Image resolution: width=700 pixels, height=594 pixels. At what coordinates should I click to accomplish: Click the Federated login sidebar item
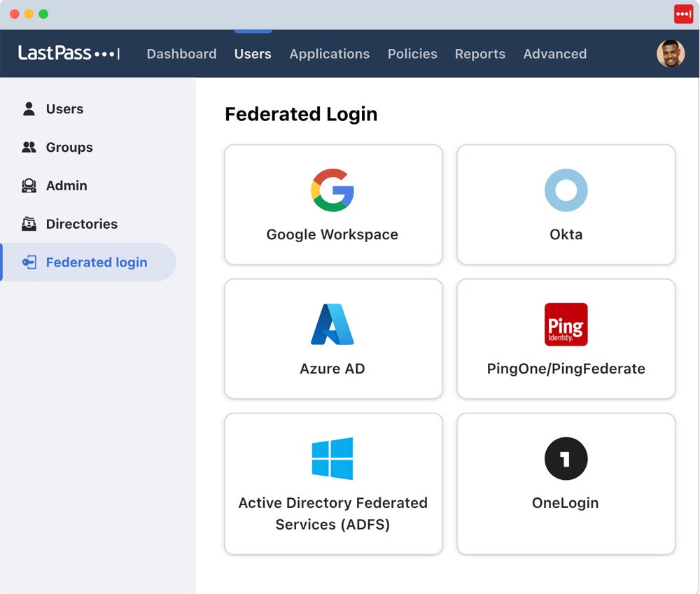96,262
